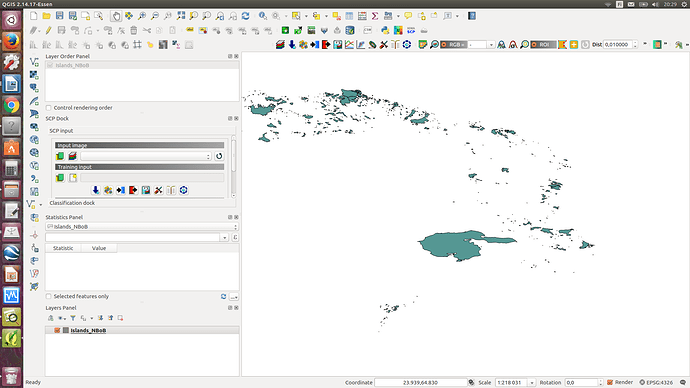Click the tools cross icon in SCP Dock
The image size is (690, 388).
tap(158, 190)
